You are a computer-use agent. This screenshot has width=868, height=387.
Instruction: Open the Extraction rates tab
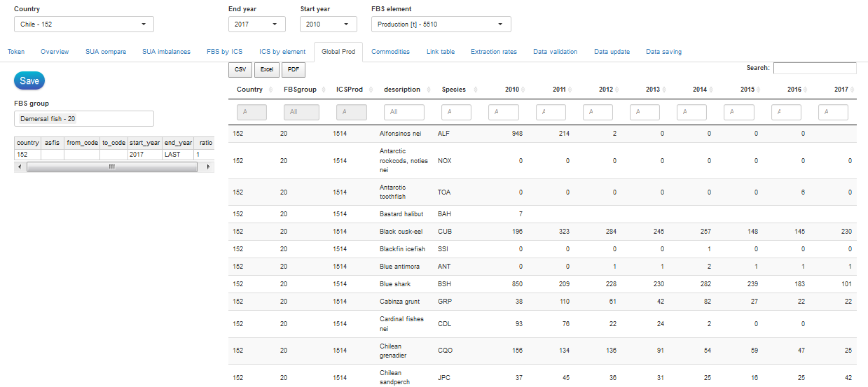tap(493, 52)
